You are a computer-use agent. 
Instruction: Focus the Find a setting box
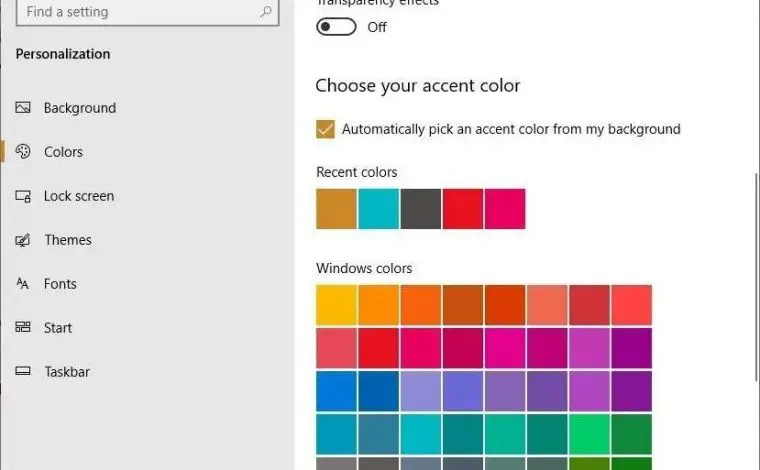tap(147, 12)
